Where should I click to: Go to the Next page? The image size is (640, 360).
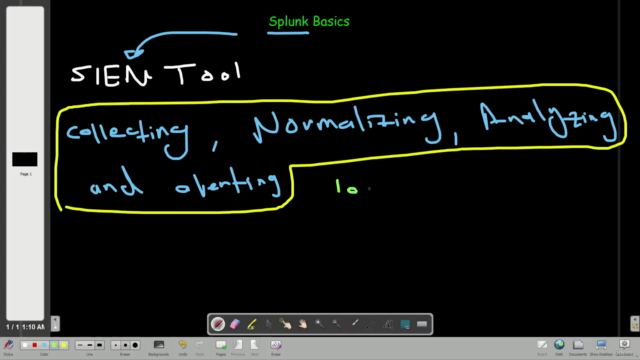(255, 347)
